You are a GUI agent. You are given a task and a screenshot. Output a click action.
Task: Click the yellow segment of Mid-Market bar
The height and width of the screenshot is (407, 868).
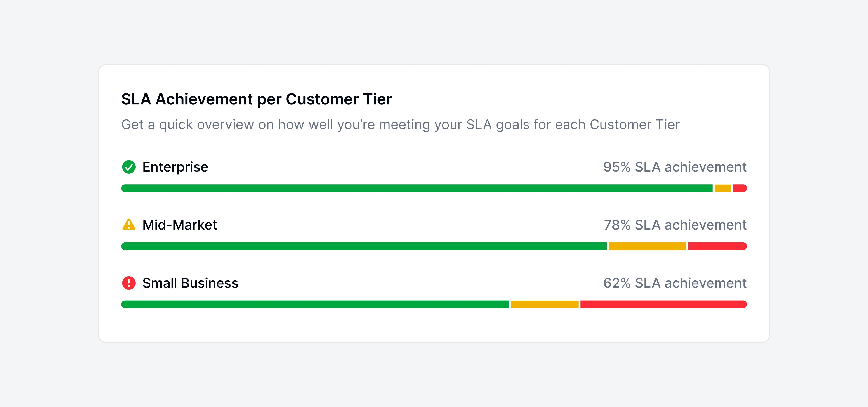pos(647,246)
